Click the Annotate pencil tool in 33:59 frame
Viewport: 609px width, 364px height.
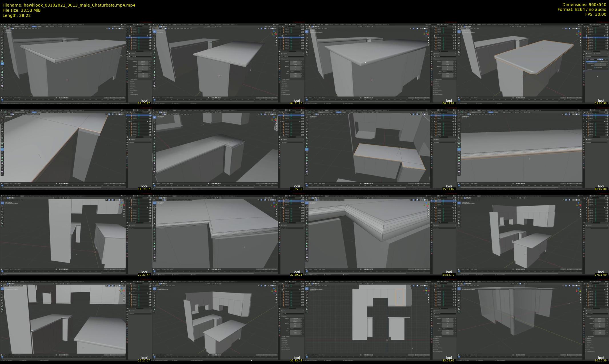(x=307, y=306)
